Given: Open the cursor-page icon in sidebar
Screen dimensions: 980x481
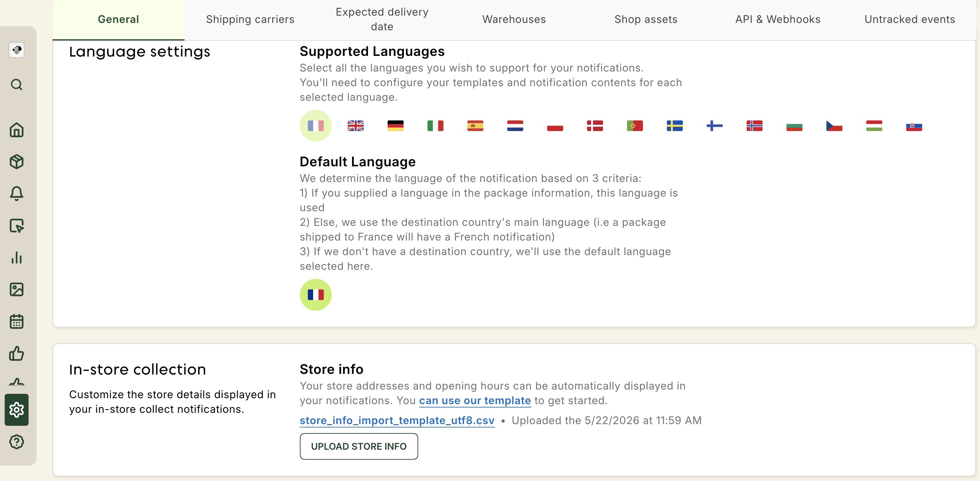Looking at the screenshot, I should click(x=16, y=226).
